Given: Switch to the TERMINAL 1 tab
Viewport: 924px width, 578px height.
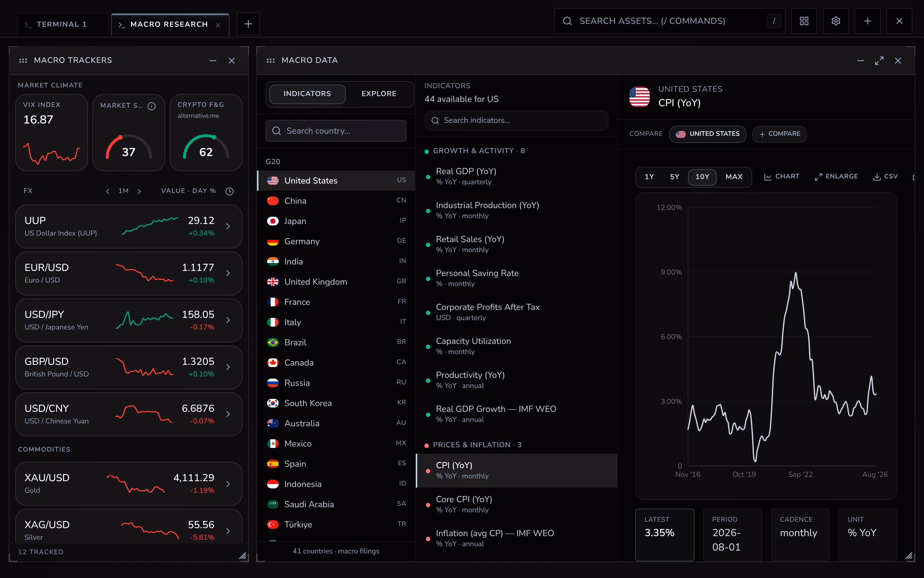Looking at the screenshot, I should 62,25.
